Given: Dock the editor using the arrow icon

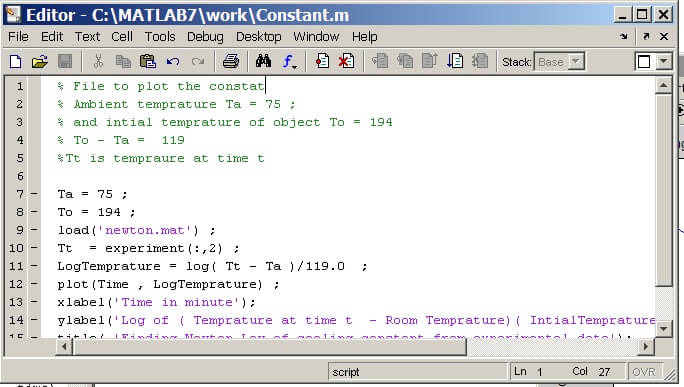Looking at the screenshot, I should tap(624, 37).
